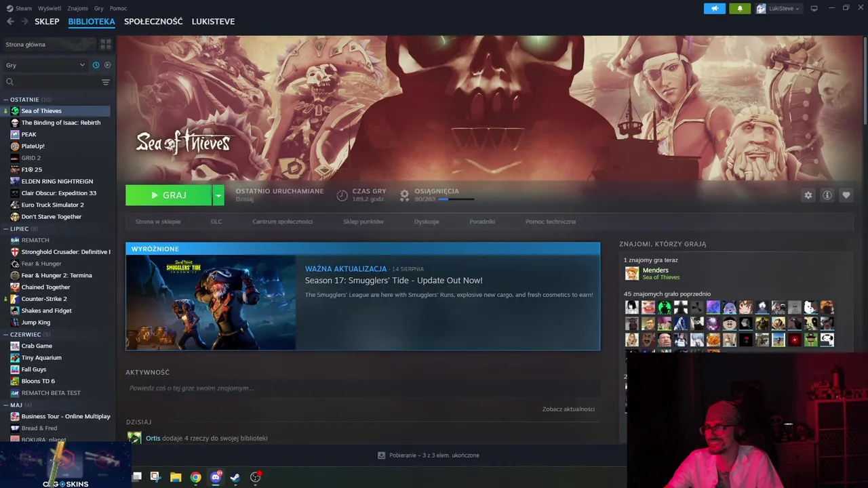The image size is (868, 488).
Task: Click Steam icon in the taskbar
Action: click(235, 477)
